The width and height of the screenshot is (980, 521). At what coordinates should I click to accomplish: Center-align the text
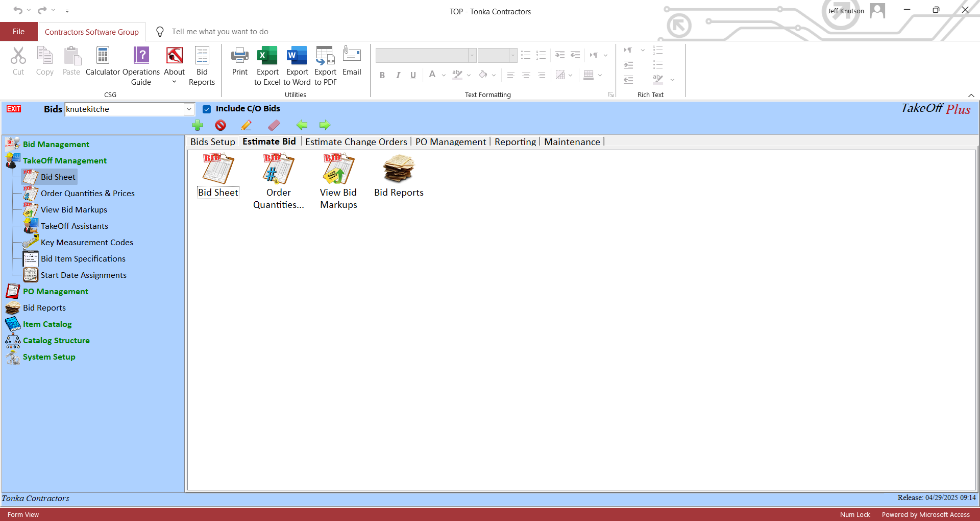[x=526, y=75]
